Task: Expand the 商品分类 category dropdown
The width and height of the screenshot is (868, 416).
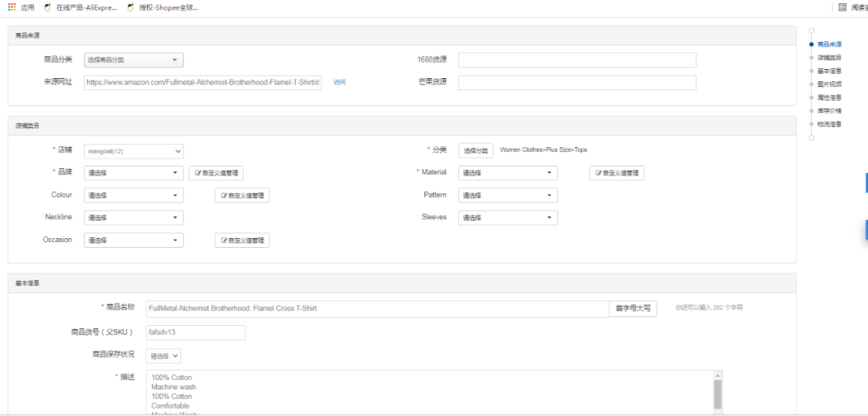Action: [133, 60]
